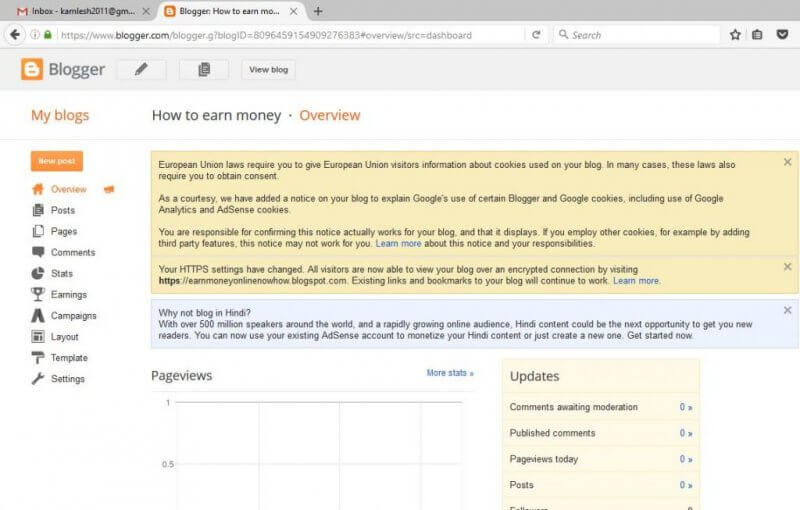800x510 pixels.
Task: Select Template menu item in sidebar
Action: coord(69,358)
